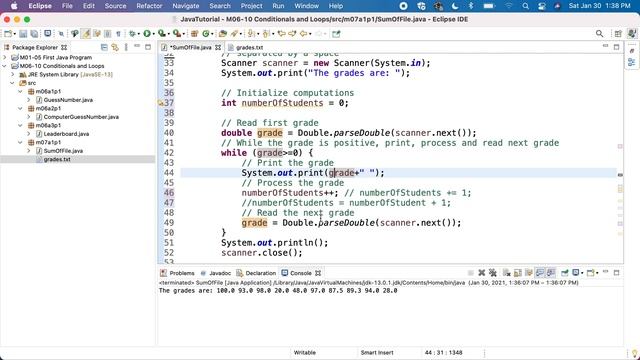The height and width of the screenshot is (360, 640).
Task: Switch to the grades.txt editor tab
Action: 246,47
